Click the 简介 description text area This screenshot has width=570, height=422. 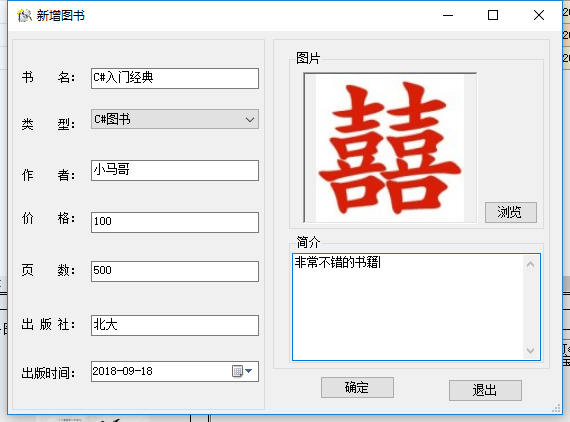[408, 307]
